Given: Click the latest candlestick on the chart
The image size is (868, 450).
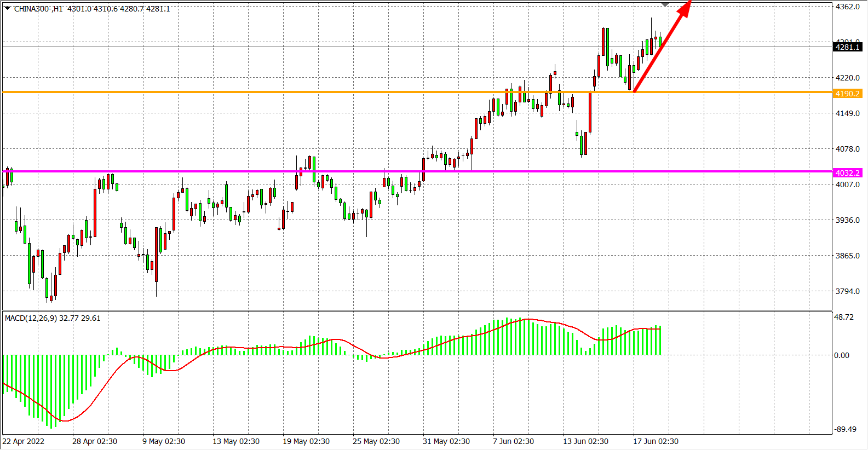Looking at the screenshot, I should pos(660,41).
